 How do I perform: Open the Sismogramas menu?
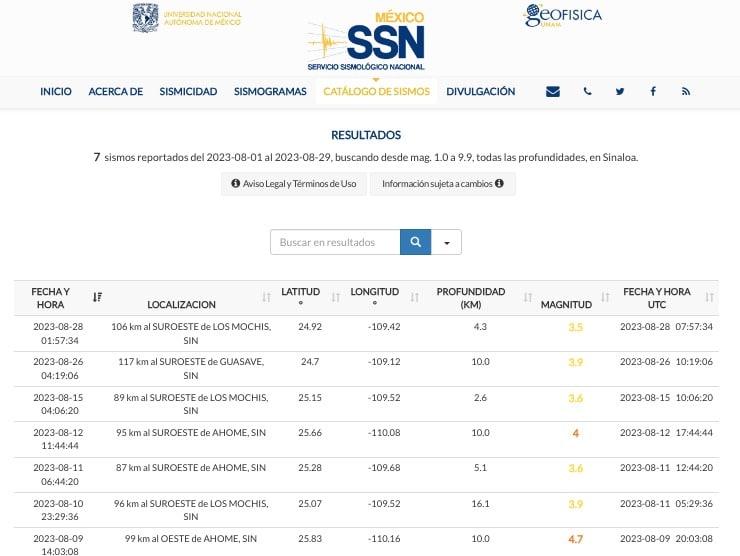(270, 92)
